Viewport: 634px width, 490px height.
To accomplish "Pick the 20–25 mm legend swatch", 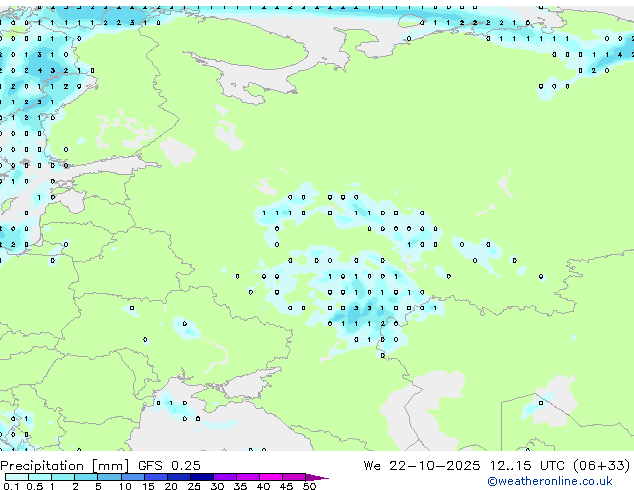I will pos(178,477).
